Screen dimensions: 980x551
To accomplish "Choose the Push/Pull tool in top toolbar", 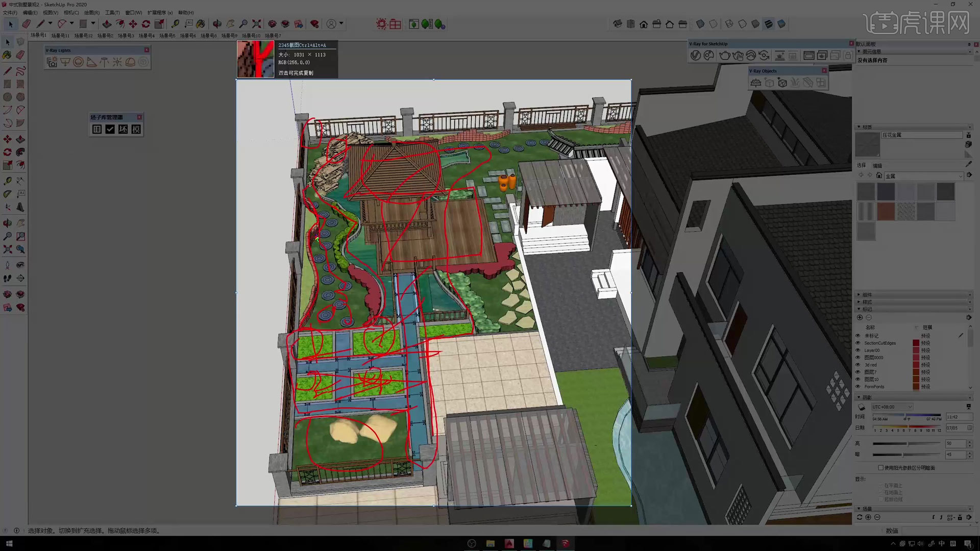I will tap(107, 24).
